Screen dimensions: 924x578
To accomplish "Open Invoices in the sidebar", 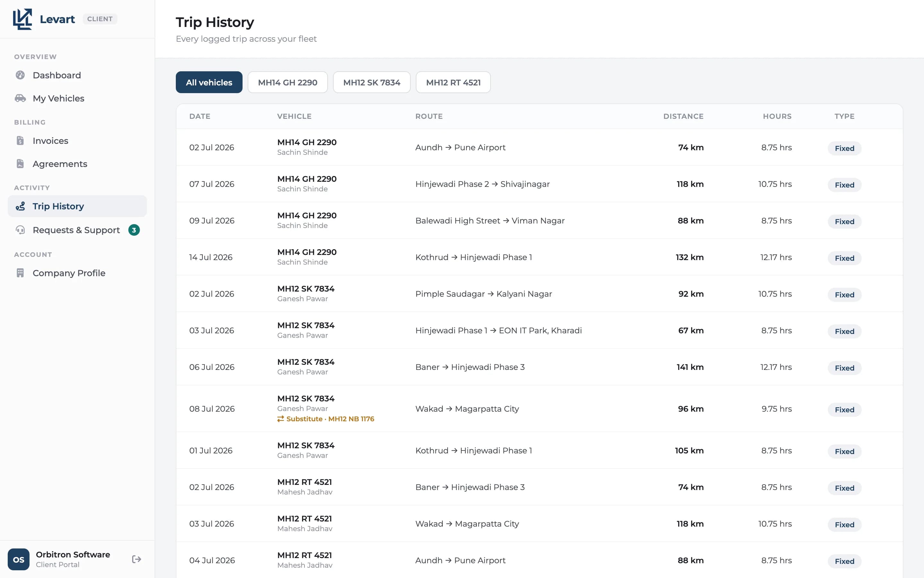I will [77, 141].
